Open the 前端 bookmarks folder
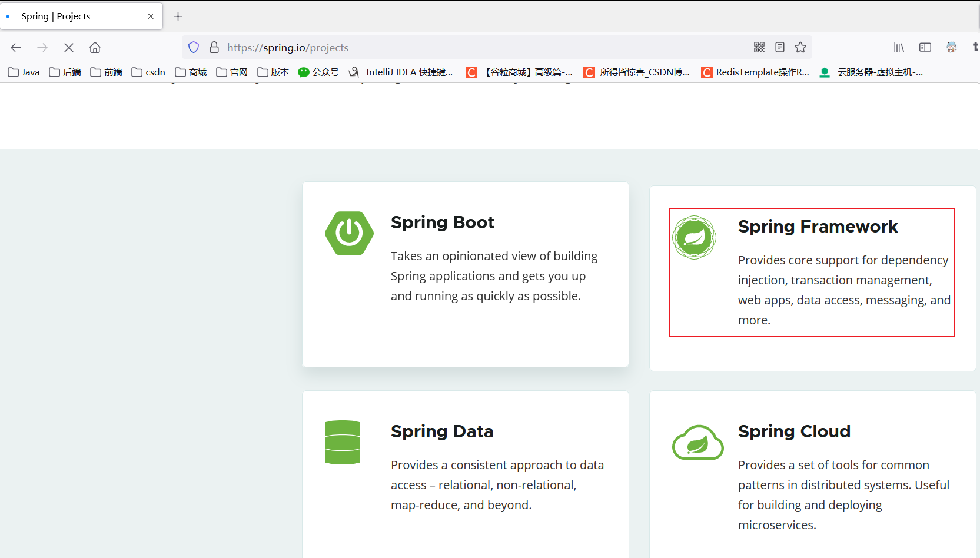 click(x=106, y=72)
